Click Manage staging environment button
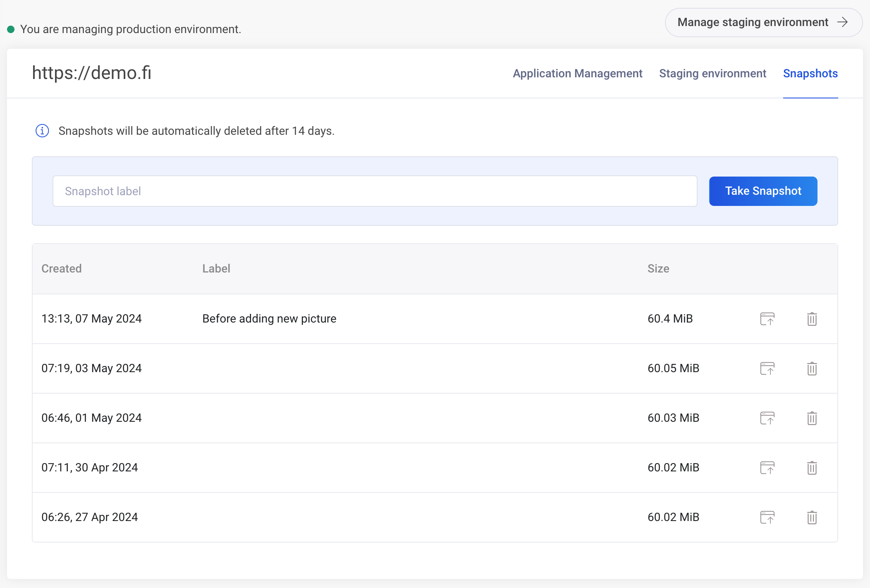This screenshot has height=588, width=870. (x=763, y=22)
